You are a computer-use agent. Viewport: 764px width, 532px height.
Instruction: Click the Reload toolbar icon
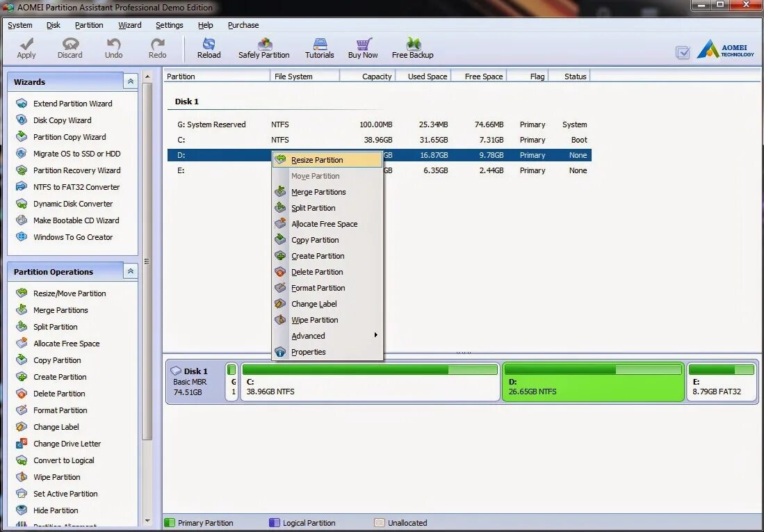point(209,44)
